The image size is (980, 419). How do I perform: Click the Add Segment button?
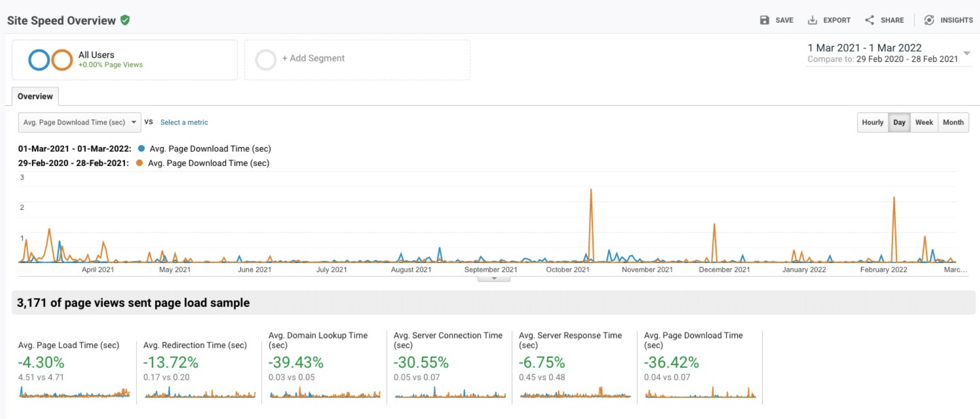point(313,58)
